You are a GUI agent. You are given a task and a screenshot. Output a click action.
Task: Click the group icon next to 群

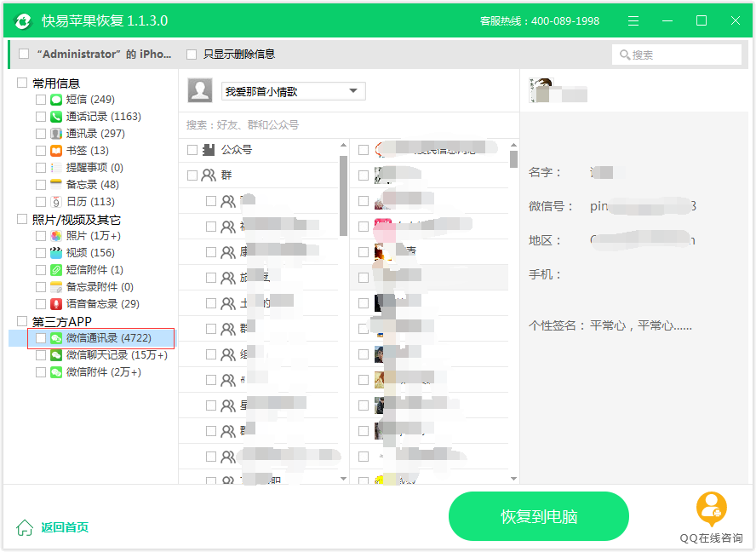(x=209, y=175)
